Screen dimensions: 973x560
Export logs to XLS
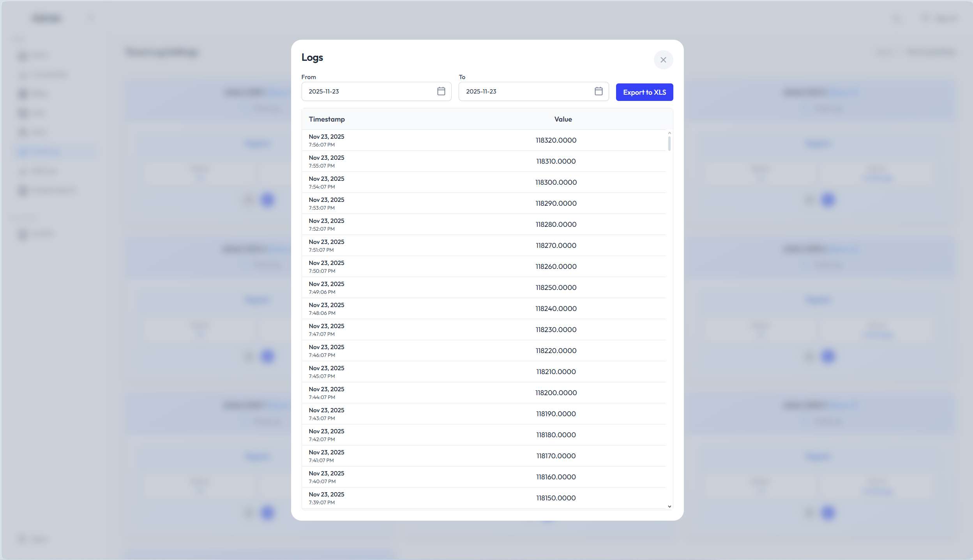pyautogui.click(x=644, y=92)
